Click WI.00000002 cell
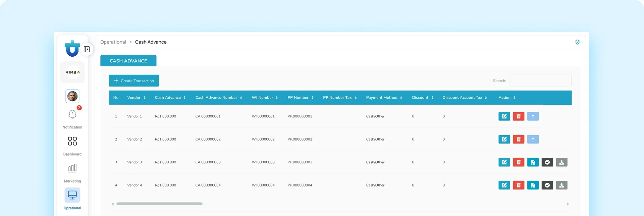644x216 pixels. (263, 139)
